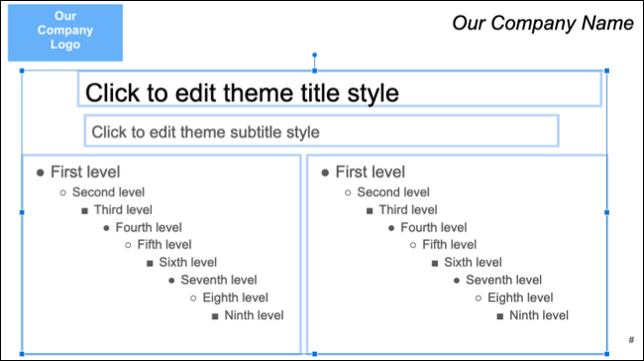The width and height of the screenshot is (644, 361).
Task: Click the bottom-right selection resize handle
Action: click(x=607, y=354)
